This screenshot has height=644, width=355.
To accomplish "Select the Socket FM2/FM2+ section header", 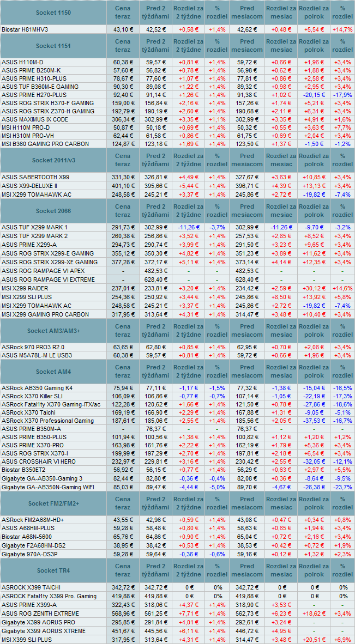I will (x=53, y=504).
